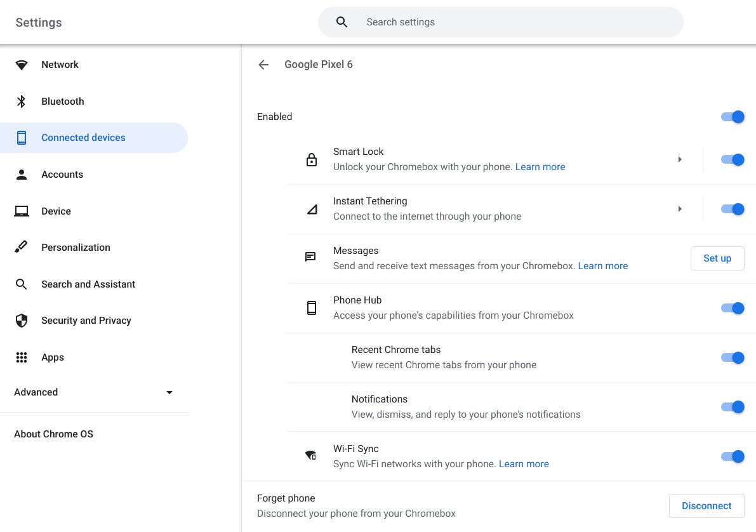756x532 pixels.
Task: Disable the Wi-Fi Sync toggle
Action: click(x=733, y=456)
